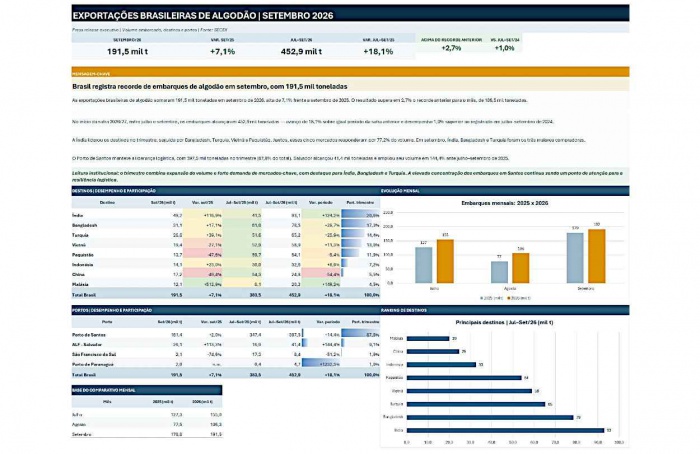Select the "Porto de Santos" row label
The height and width of the screenshot is (454, 700).
click(89, 335)
